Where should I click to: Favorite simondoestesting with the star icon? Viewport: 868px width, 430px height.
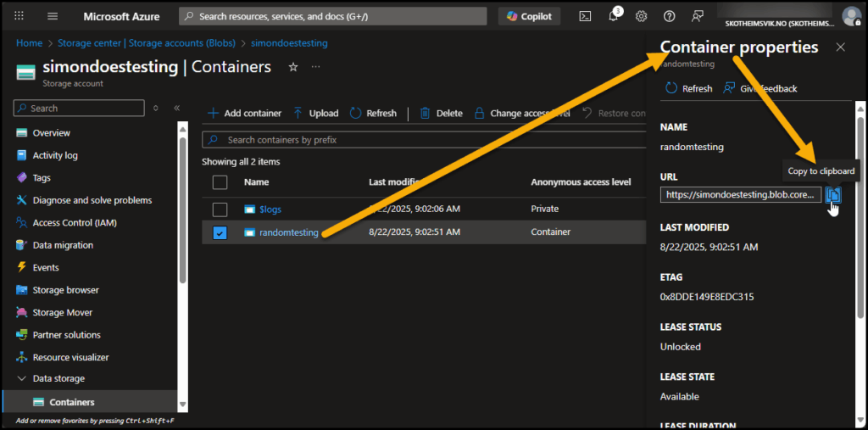[293, 67]
